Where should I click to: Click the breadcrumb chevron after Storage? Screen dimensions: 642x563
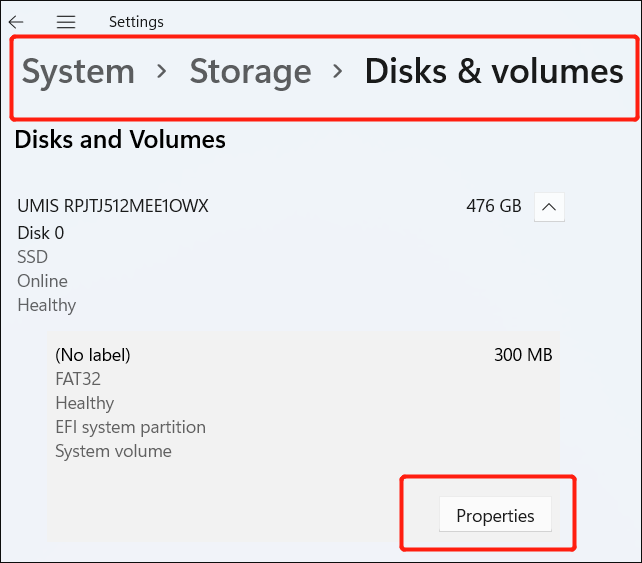[338, 72]
